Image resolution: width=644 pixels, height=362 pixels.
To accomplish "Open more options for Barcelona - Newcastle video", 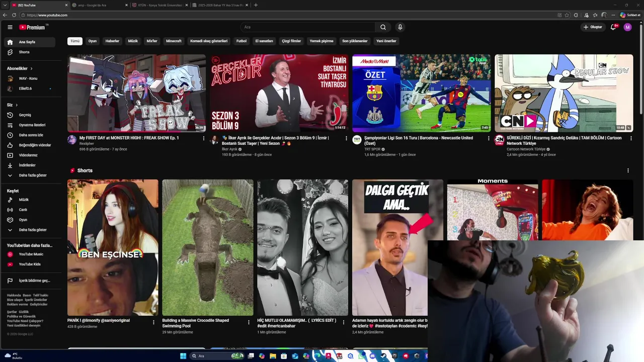I will click(489, 138).
